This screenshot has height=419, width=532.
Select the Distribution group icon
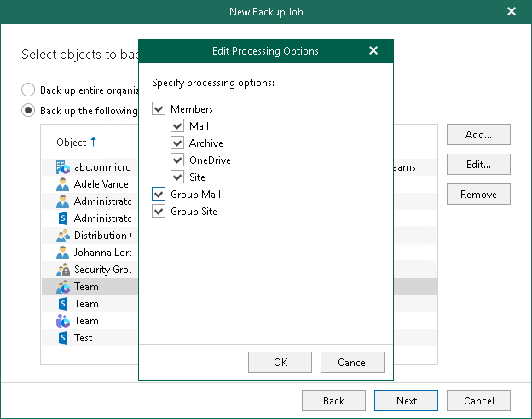[x=62, y=236]
